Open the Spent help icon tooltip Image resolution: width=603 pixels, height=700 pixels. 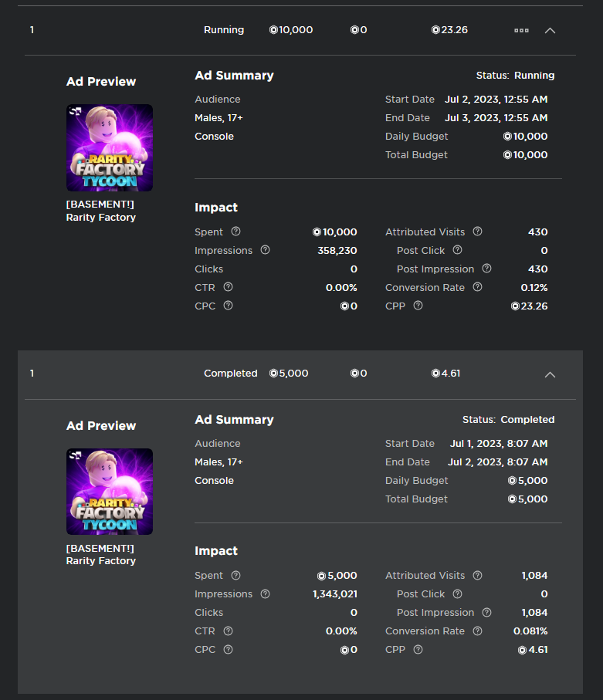pos(237,232)
